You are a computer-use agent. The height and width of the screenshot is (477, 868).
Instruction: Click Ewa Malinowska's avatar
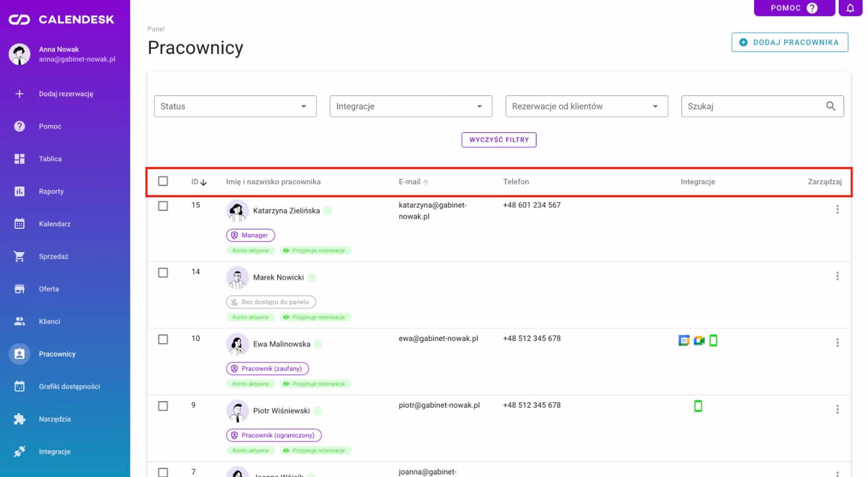point(237,344)
